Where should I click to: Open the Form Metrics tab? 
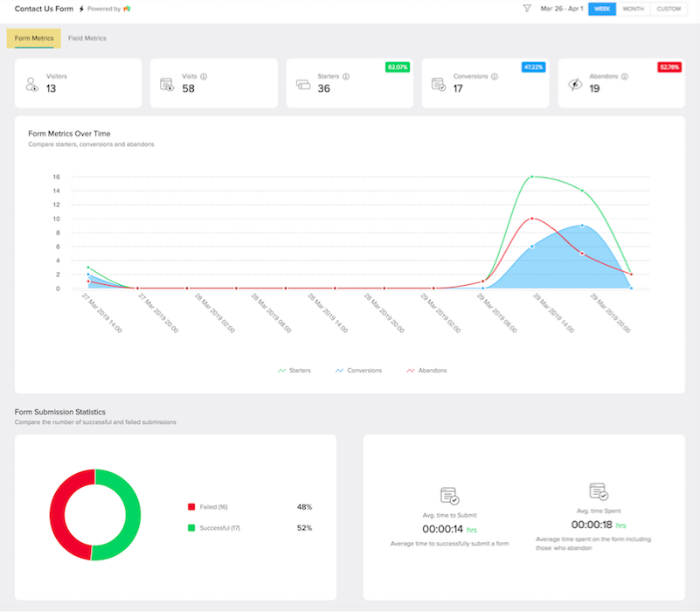coord(34,38)
